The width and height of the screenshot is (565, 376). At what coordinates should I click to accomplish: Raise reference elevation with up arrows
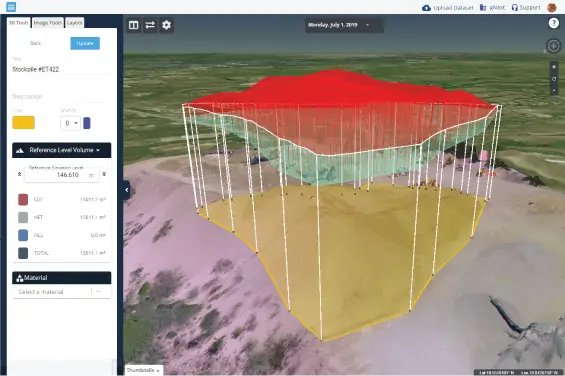[19, 174]
